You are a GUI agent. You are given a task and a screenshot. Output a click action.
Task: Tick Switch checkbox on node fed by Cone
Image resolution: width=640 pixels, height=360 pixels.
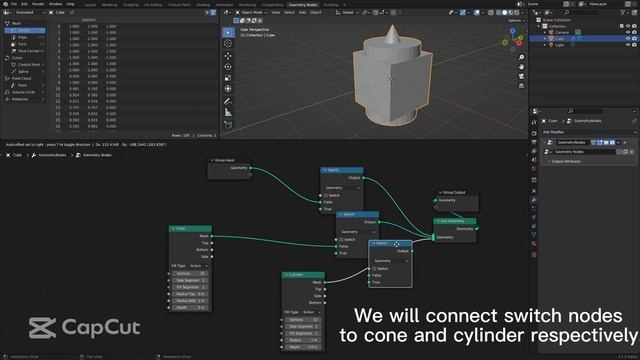341,240
